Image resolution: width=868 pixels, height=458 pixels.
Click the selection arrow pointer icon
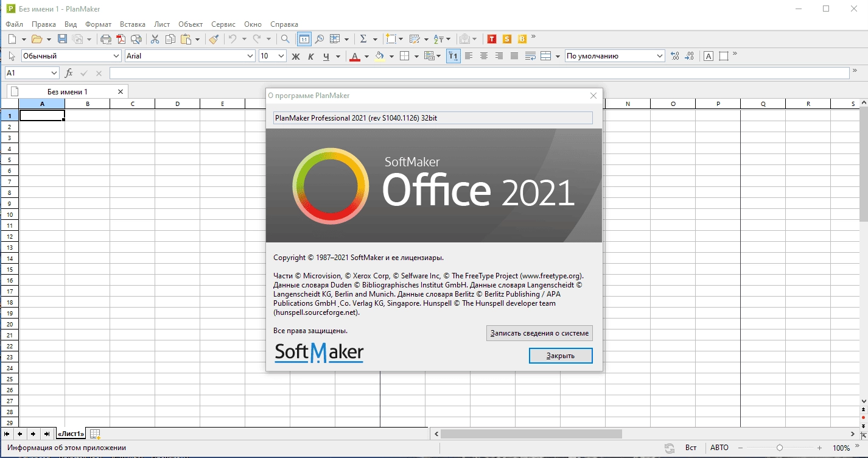click(12, 56)
